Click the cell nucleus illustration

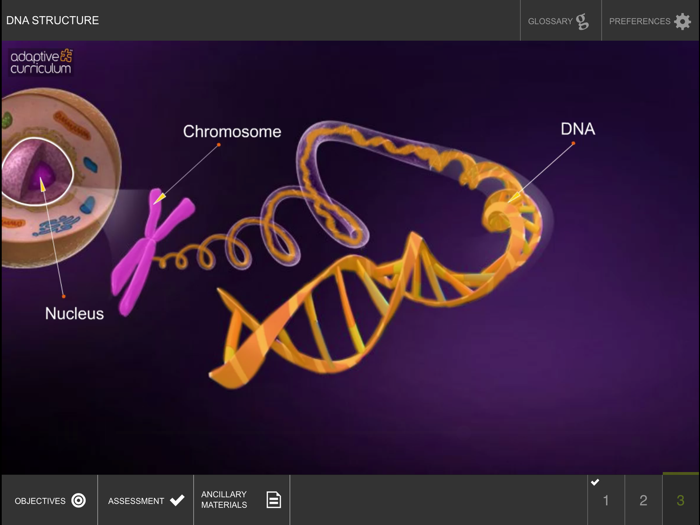tap(38, 171)
